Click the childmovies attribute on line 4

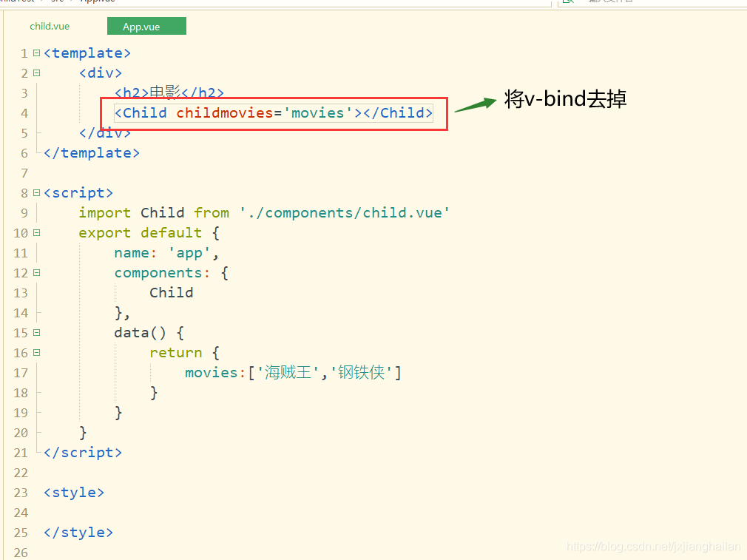(224, 113)
